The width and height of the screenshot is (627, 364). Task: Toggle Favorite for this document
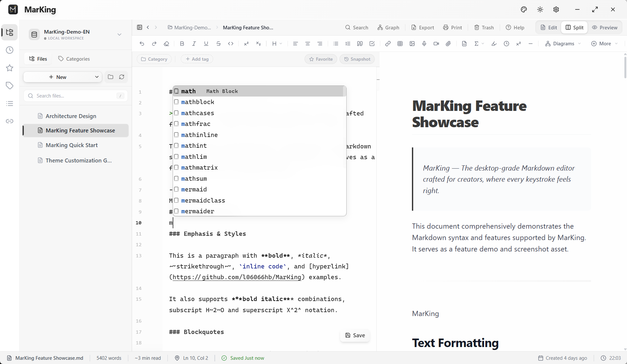pos(321,59)
